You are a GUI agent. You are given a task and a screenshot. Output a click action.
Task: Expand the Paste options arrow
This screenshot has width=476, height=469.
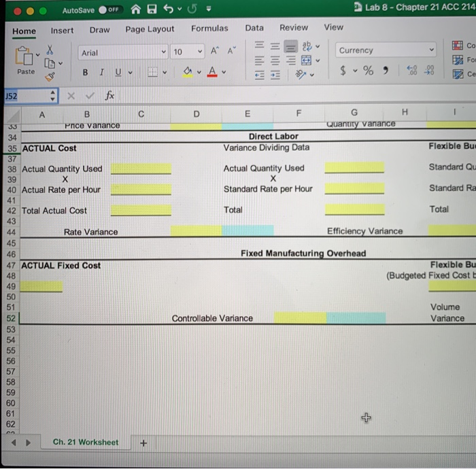pos(38,55)
